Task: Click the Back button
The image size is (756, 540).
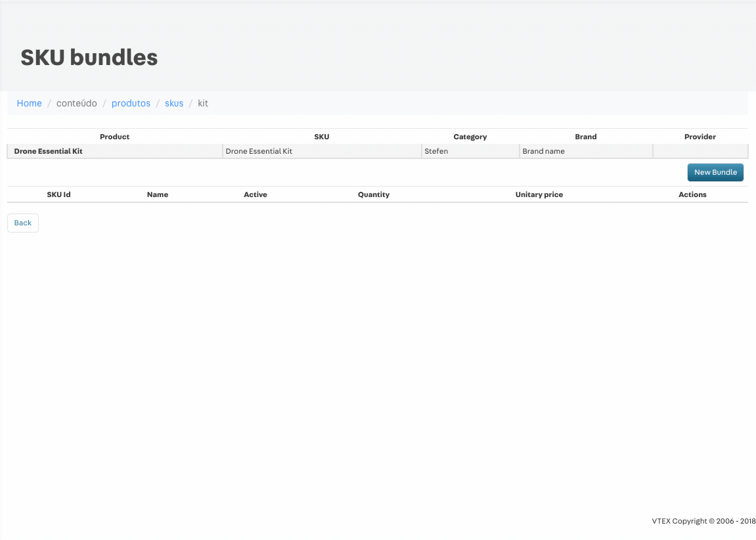Action: pos(23,223)
